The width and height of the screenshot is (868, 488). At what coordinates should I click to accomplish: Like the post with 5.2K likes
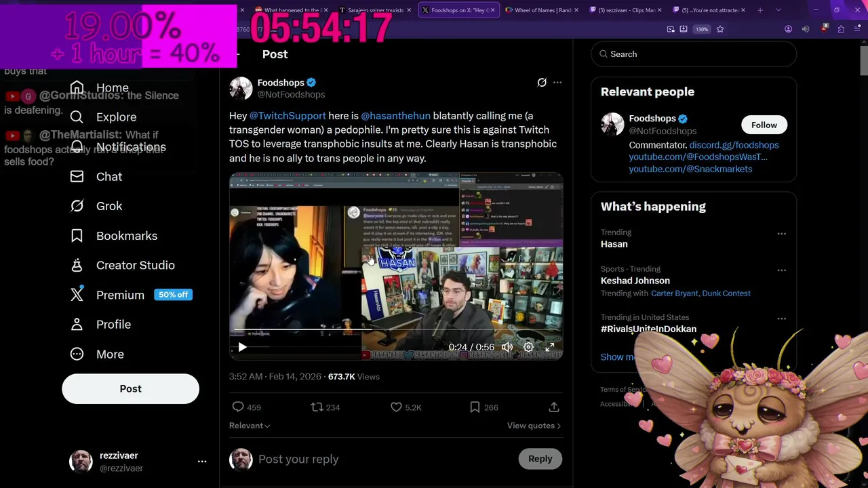coord(396,407)
